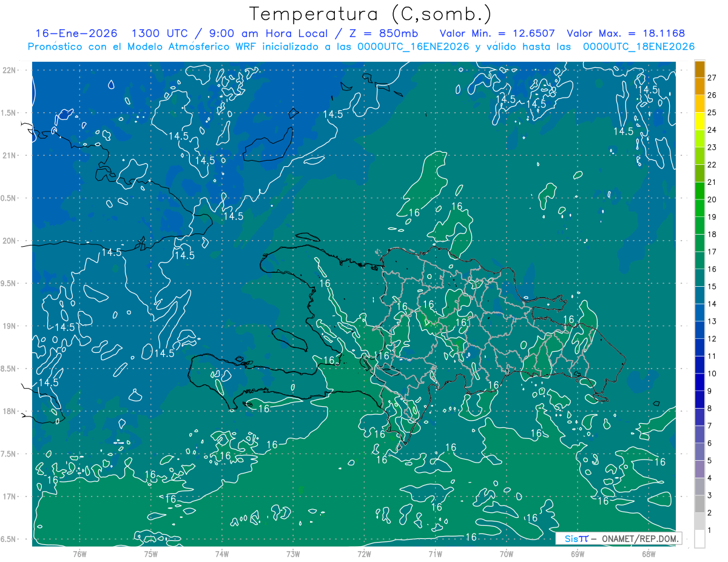Click the brown top swatch of the color bar
The width and height of the screenshot is (728, 562).
pos(699,69)
